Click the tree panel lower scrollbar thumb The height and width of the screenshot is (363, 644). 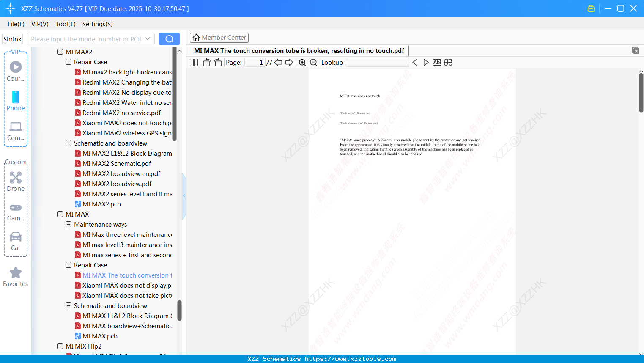click(x=179, y=311)
